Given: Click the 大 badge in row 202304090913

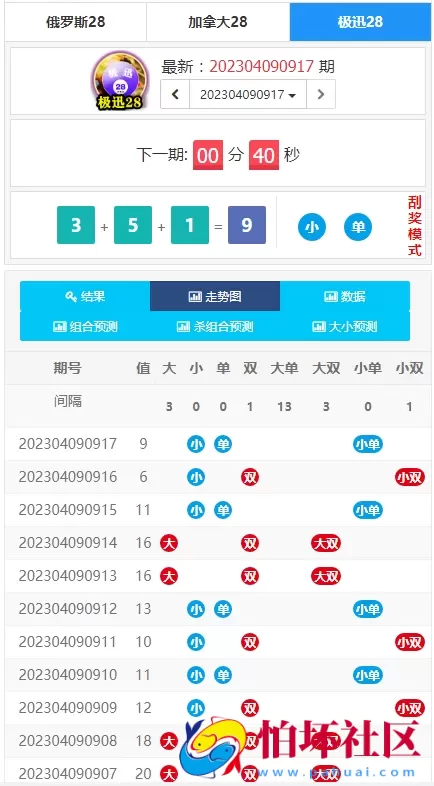Looking at the screenshot, I should pos(169,576).
